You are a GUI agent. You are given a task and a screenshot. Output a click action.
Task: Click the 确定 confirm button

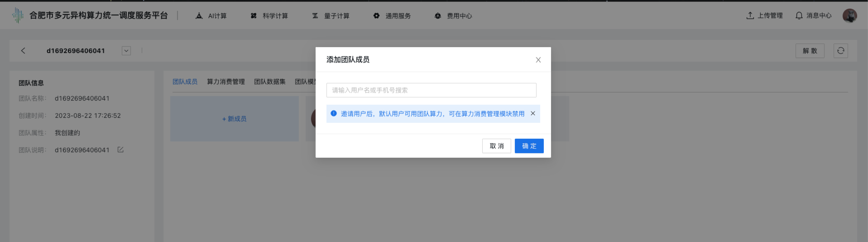pyautogui.click(x=529, y=146)
